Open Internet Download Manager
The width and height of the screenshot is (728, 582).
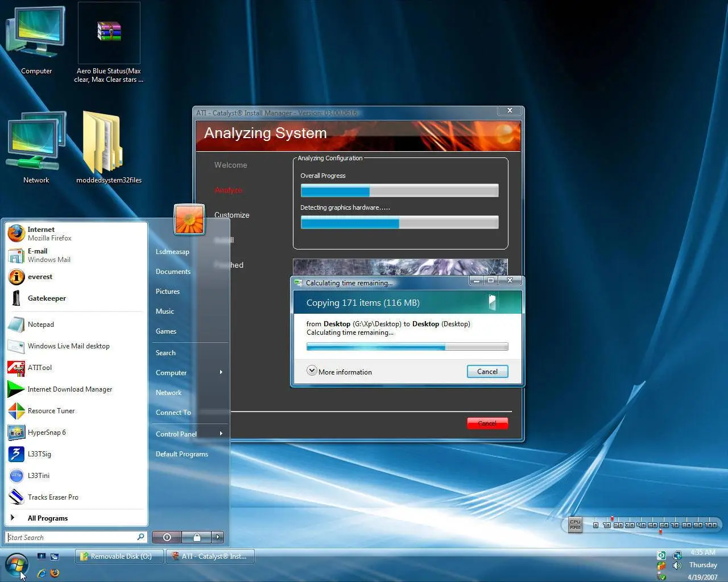click(x=76, y=389)
